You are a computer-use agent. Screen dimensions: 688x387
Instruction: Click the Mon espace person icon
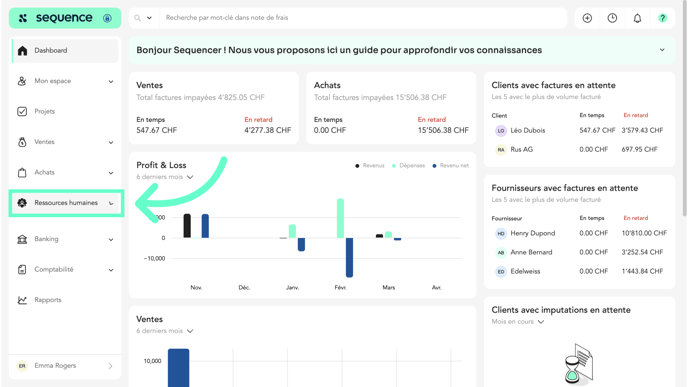22,81
